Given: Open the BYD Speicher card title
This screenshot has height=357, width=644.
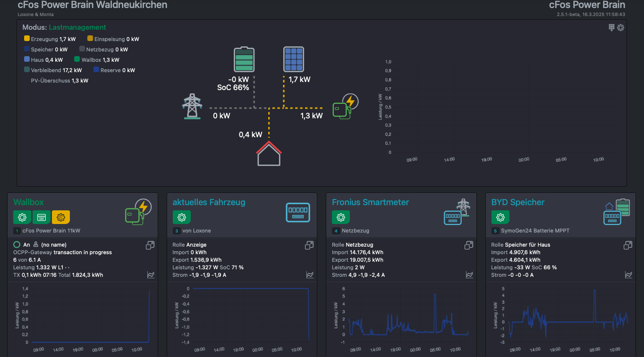Looking at the screenshot, I should pyautogui.click(x=518, y=202).
